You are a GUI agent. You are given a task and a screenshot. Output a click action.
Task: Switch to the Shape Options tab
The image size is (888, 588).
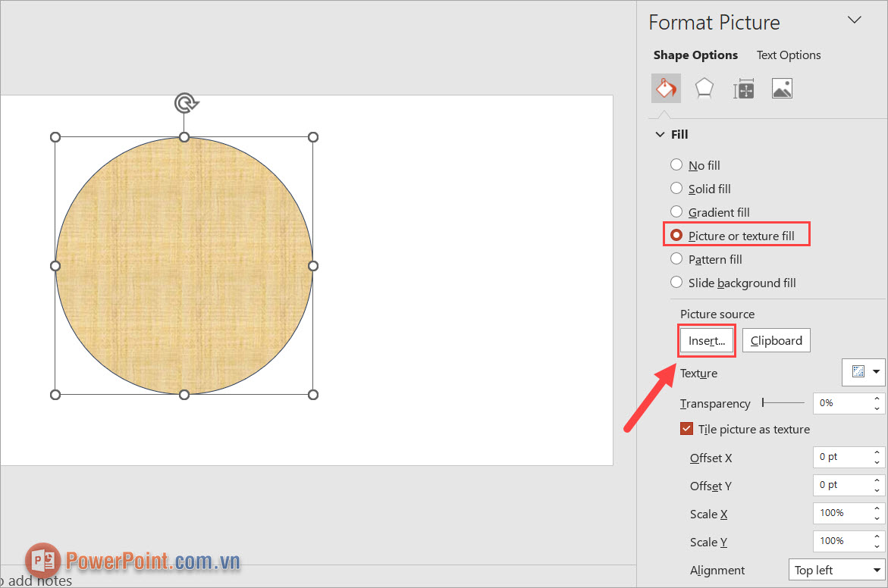pos(695,55)
